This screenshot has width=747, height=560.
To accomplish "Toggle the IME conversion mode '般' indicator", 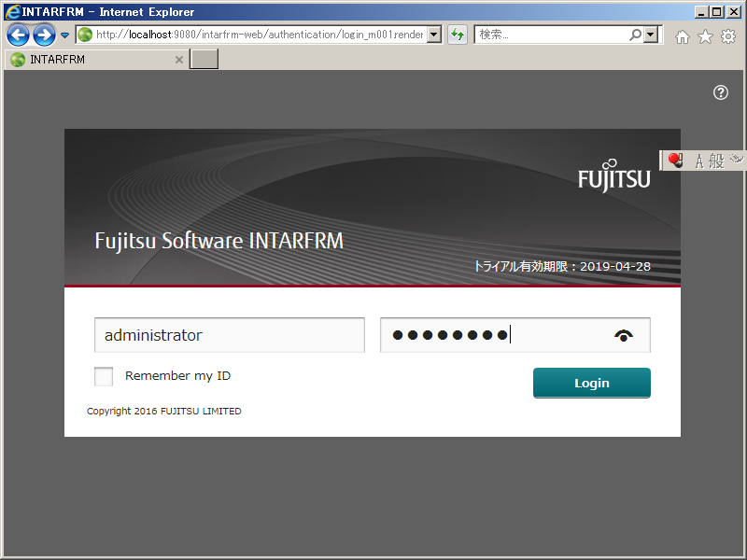I will [x=716, y=161].
